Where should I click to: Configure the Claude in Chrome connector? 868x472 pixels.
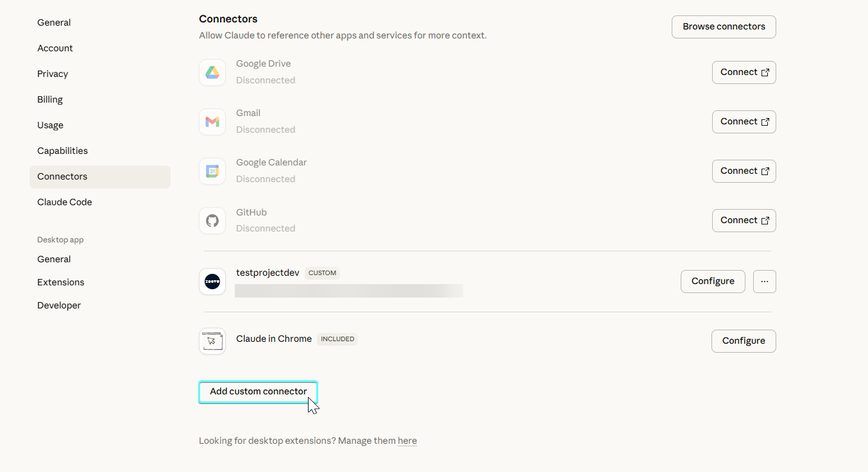pos(743,341)
